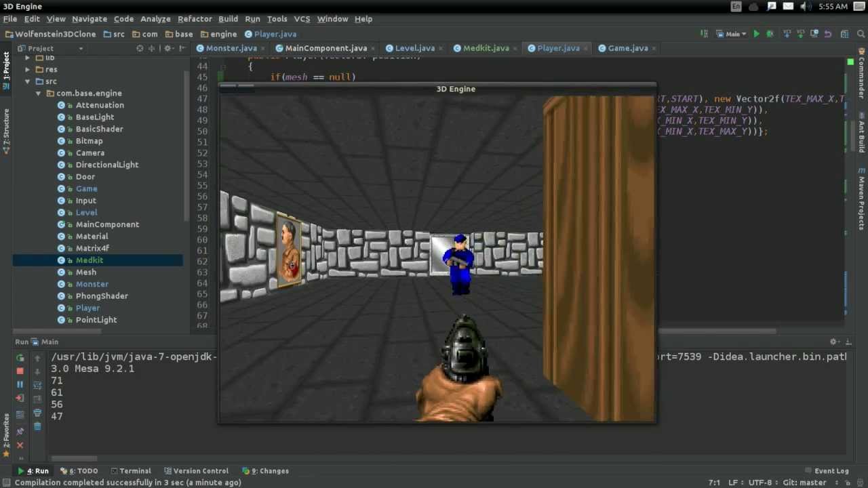
Task: Click the mail icon in the top bar
Action: pos(788,7)
